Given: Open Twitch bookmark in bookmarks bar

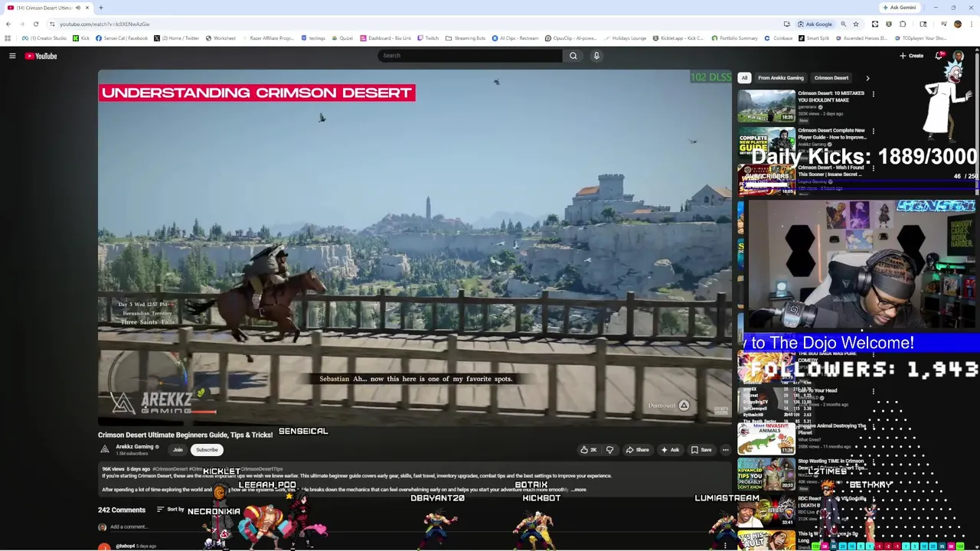Looking at the screenshot, I should point(427,38).
